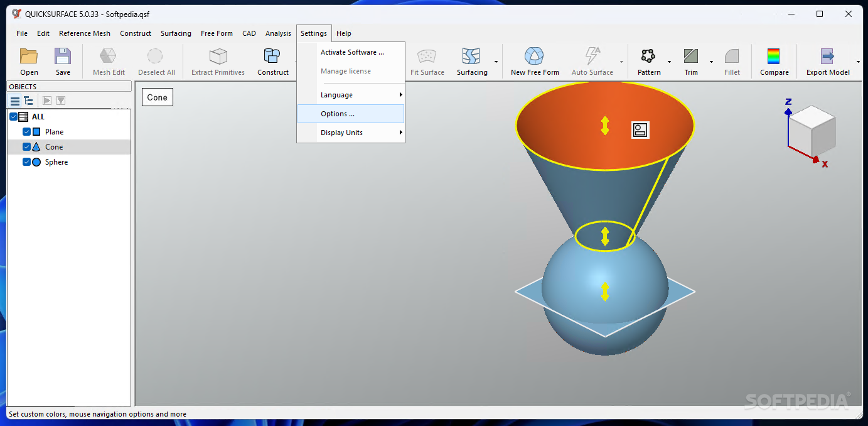
Task: Expand the Export Model dropdown arrow
Action: click(857, 62)
